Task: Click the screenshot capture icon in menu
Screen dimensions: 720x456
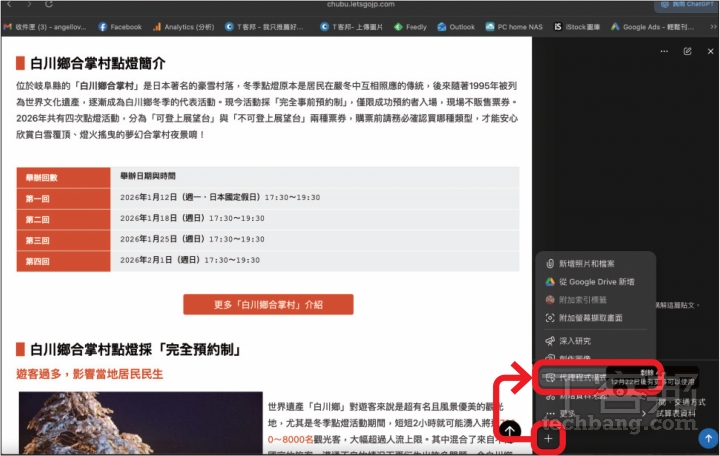Action: (550, 318)
